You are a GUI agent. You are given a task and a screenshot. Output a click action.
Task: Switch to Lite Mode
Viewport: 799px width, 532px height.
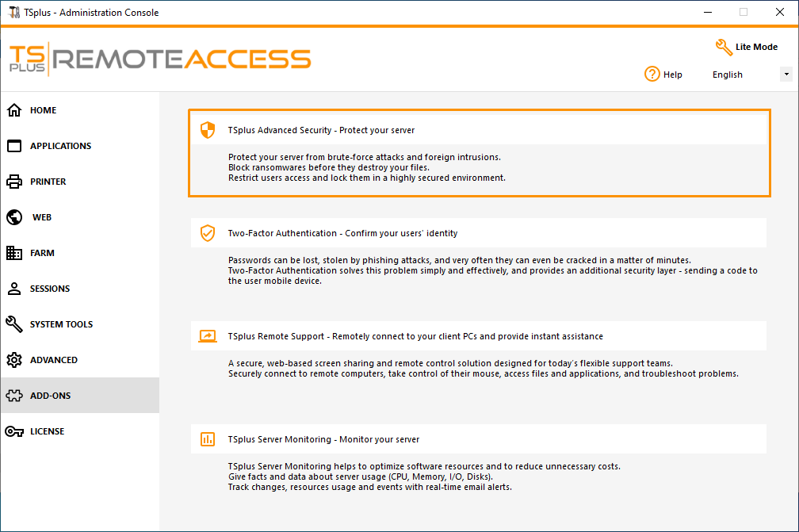click(746, 48)
